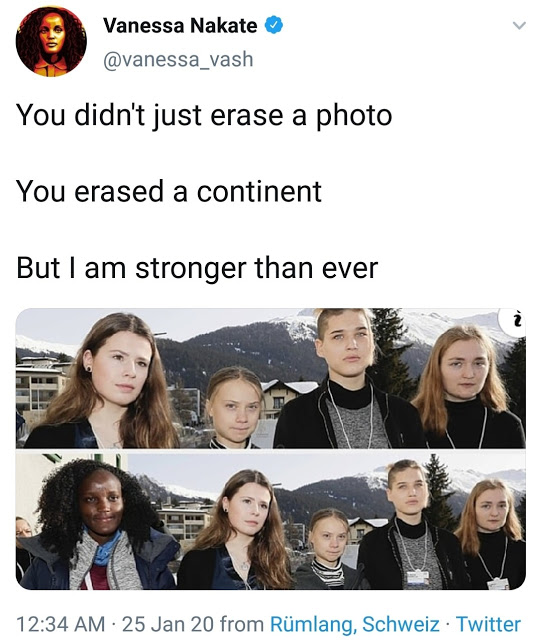Expand the tweet options chevron
Viewport: 542px width, 640px height.
point(519,26)
